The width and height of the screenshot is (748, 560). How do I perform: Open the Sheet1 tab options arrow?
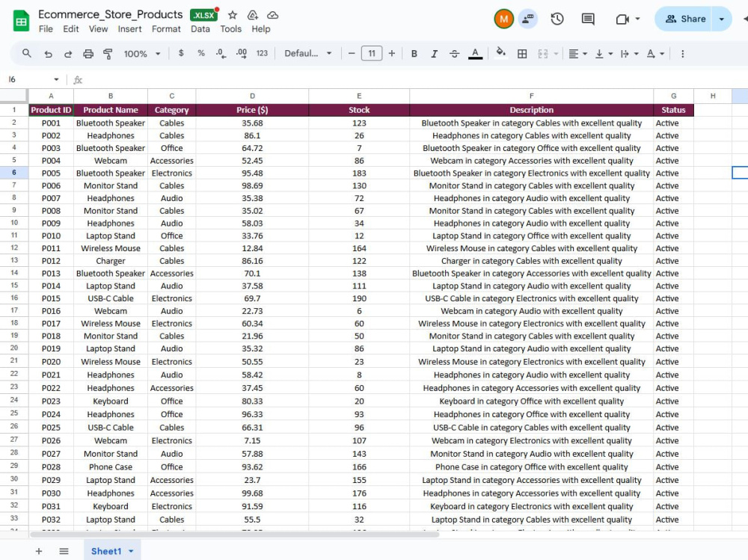tap(131, 552)
